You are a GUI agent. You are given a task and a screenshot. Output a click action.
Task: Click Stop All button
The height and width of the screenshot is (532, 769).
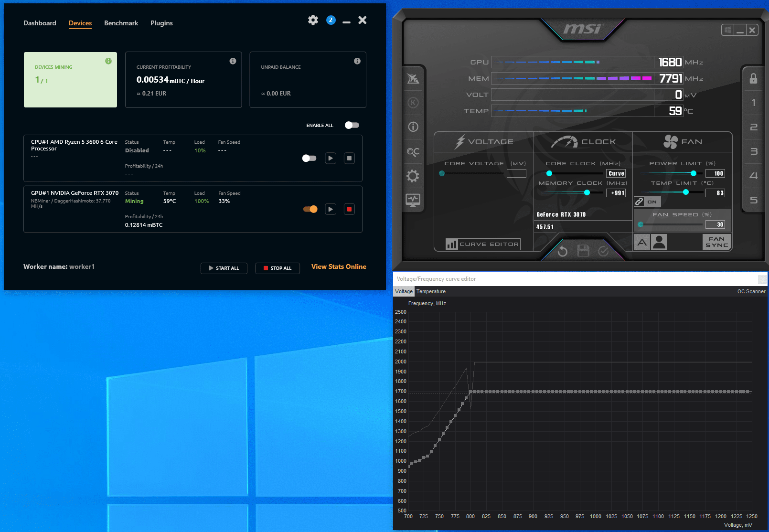(x=278, y=268)
